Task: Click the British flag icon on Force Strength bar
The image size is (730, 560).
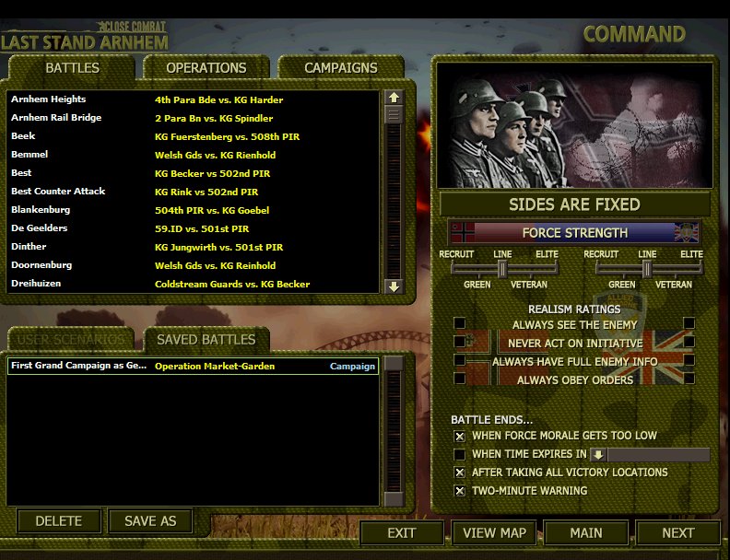Action: (687, 232)
